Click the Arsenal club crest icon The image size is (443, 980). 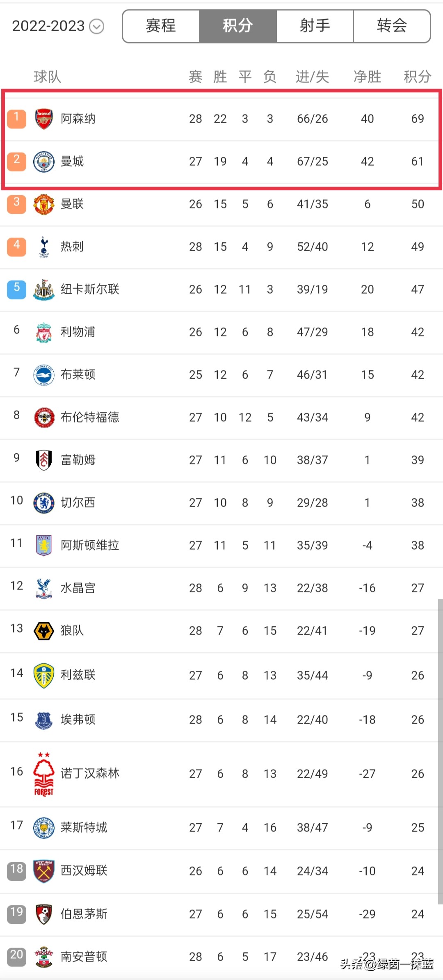43,119
